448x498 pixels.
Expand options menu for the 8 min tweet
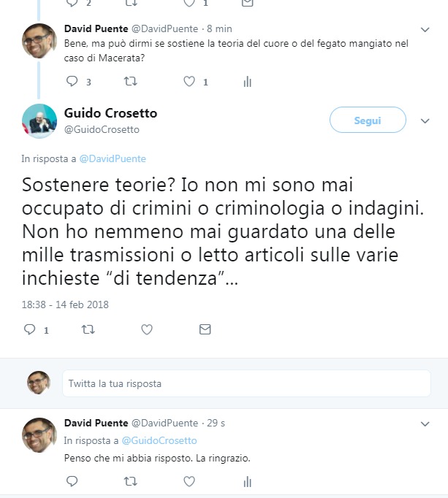pos(425,29)
